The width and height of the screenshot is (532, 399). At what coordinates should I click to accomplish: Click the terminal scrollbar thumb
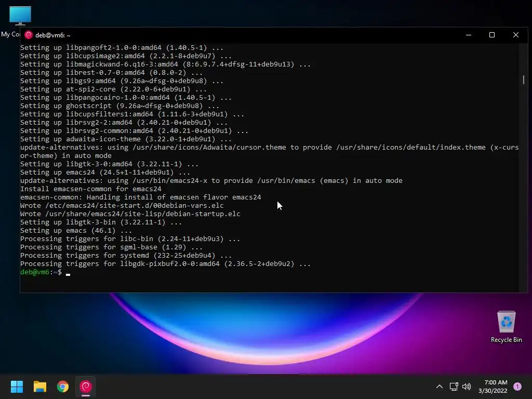[524, 79]
